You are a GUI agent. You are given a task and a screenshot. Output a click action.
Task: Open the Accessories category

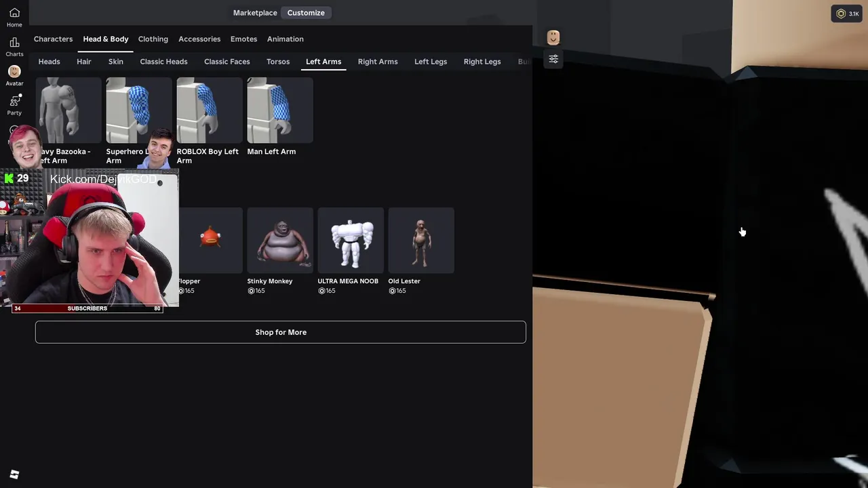coord(199,39)
